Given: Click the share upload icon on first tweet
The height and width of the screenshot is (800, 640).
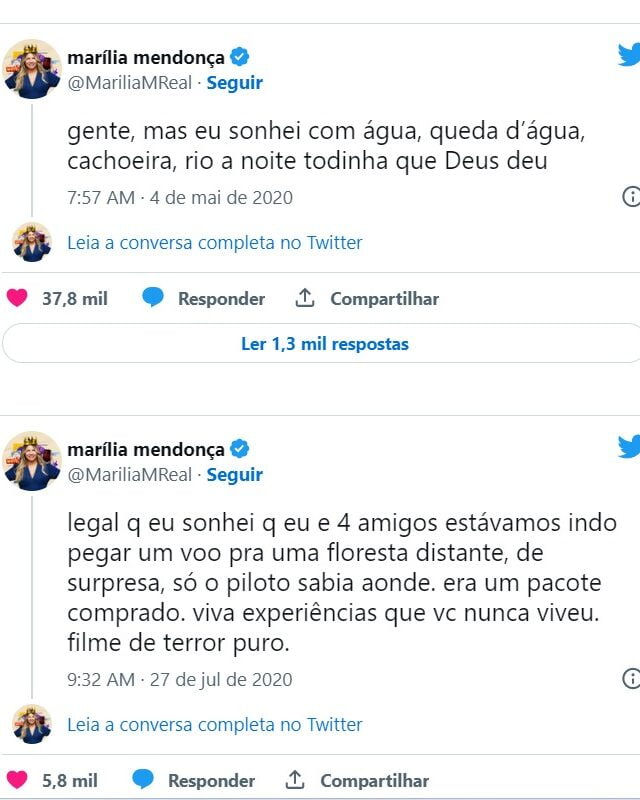Looking at the screenshot, I should [305, 297].
